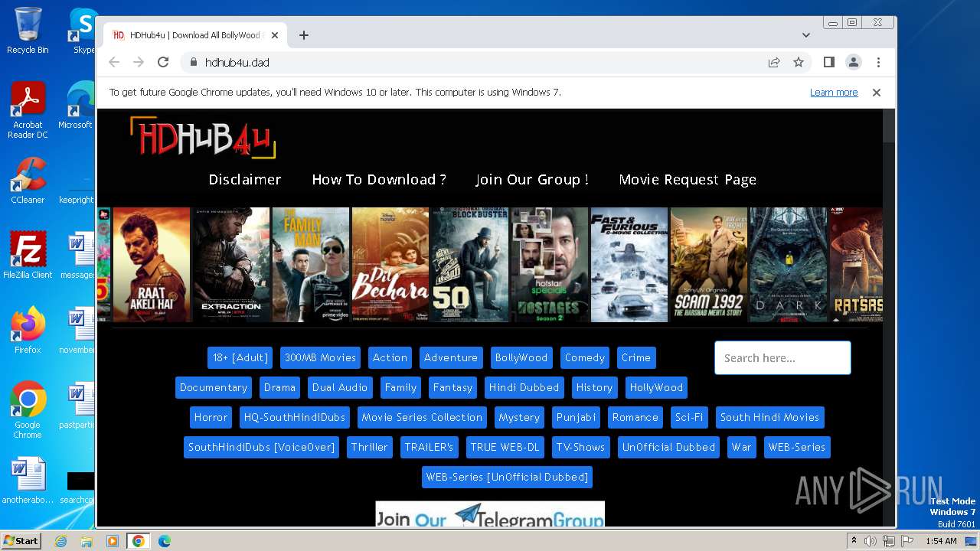980x551 pixels.
Task: Open the Windows Start menu
Action: (x=21, y=541)
